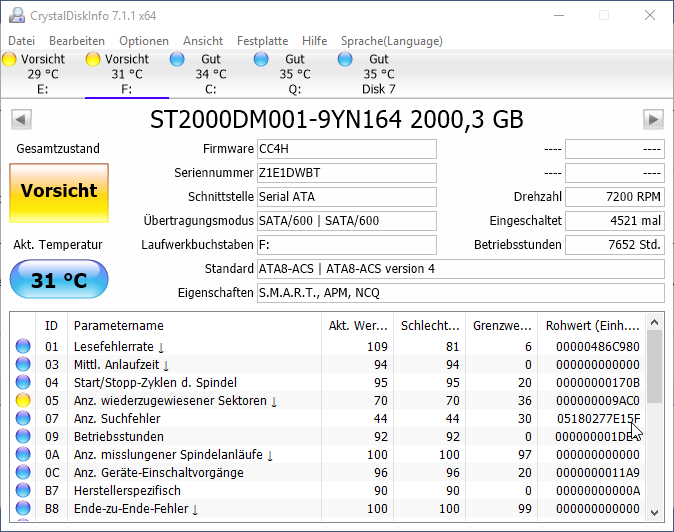
Task: Select the Gut 34 °C C: drive tab
Action: point(211,74)
